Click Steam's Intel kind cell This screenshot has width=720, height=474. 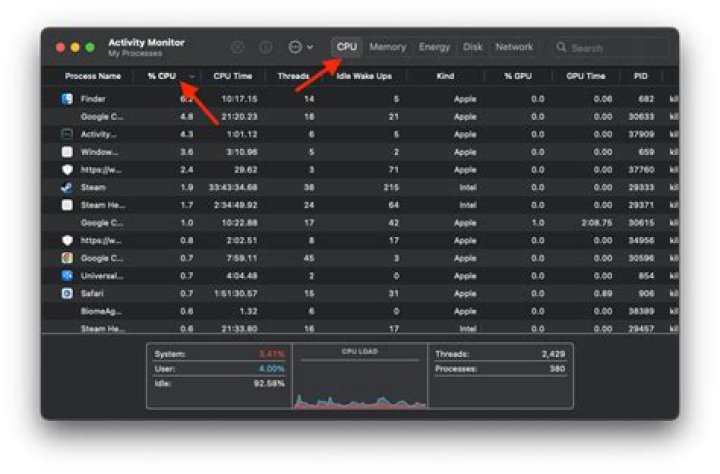(x=468, y=187)
